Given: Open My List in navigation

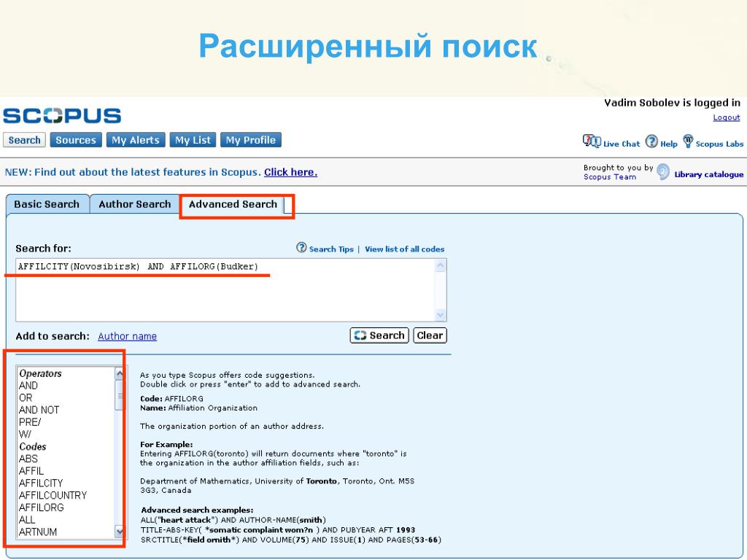Looking at the screenshot, I should (x=193, y=140).
